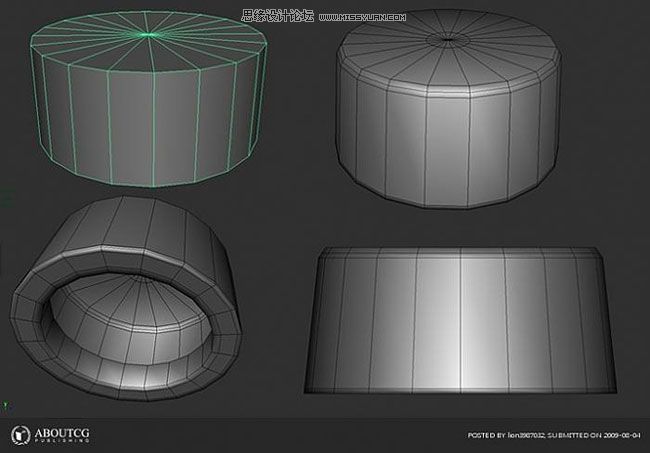Click the ABOUTCG logo emblem
The width and height of the screenshot is (650, 453).
(x=20, y=435)
